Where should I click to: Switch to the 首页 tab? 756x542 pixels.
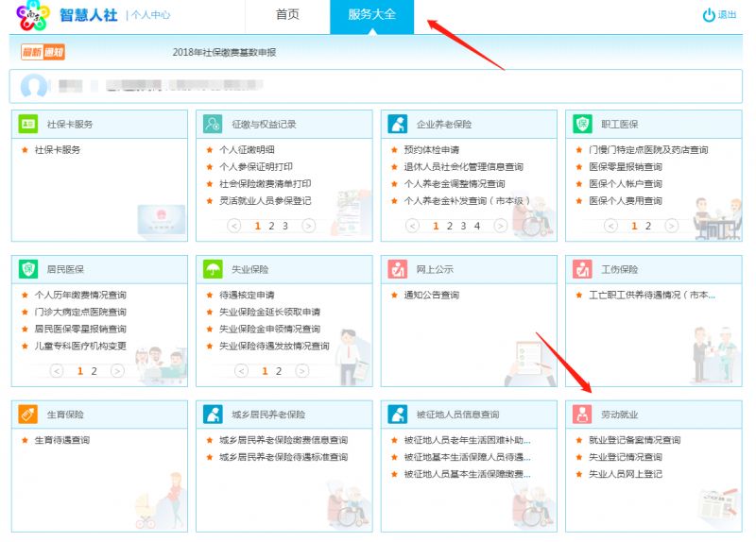coord(287,15)
